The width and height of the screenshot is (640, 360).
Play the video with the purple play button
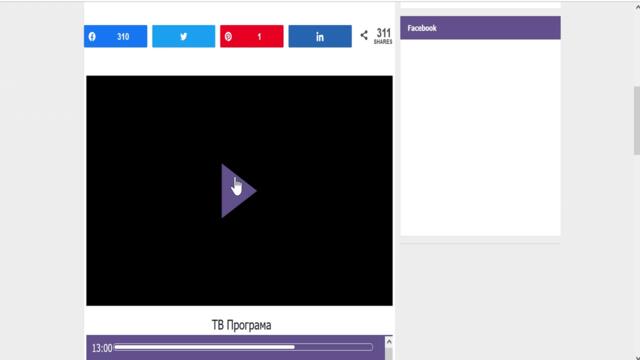tap(238, 191)
